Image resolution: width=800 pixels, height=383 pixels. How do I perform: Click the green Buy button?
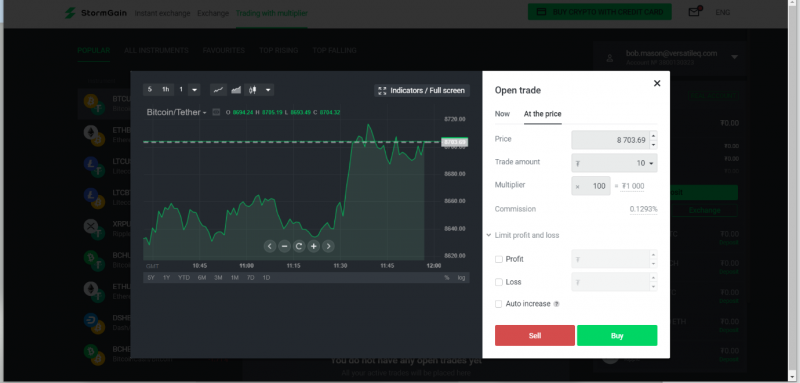pyautogui.click(x=617, y=336)
